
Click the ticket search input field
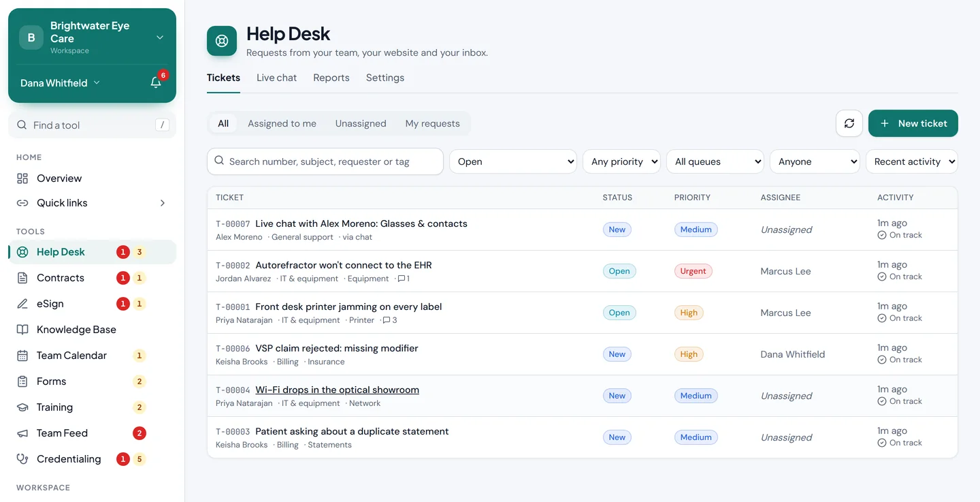[x=325, y=161]
